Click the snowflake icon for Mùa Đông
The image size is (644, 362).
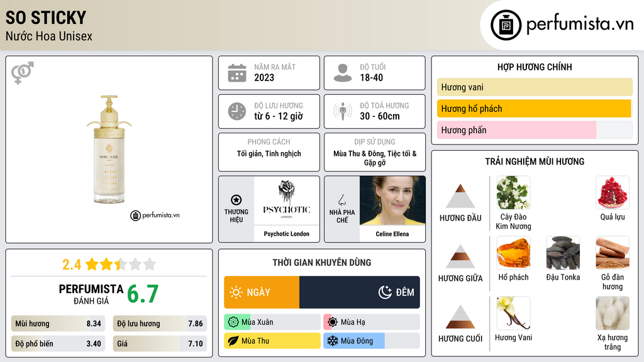pyautogui.click(x=333, y=341)
